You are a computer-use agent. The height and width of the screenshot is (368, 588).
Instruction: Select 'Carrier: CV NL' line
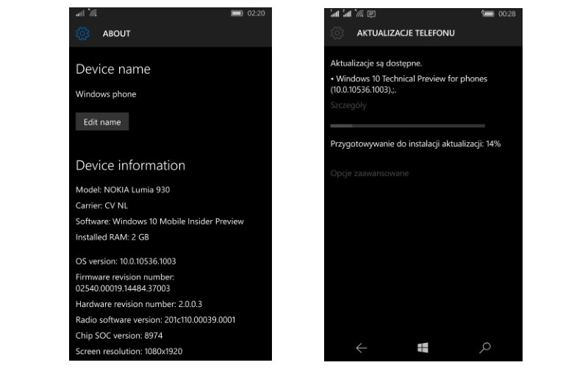click(x=101, y=205)
